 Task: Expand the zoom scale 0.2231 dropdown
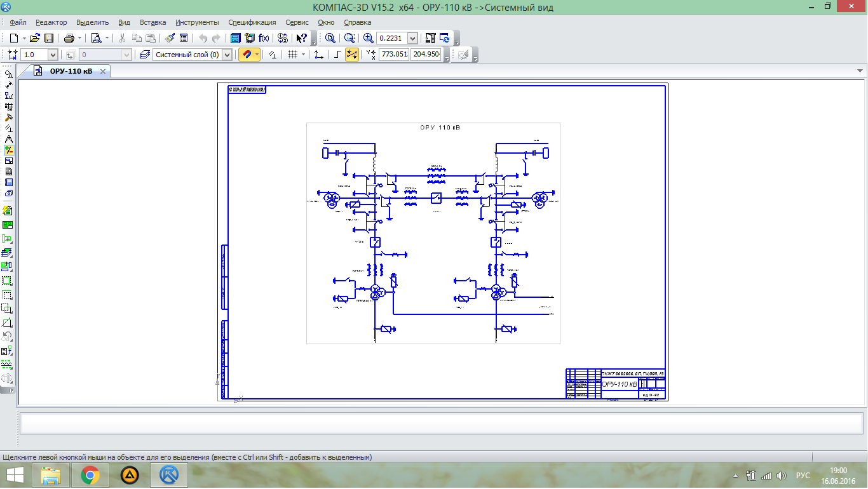(412, 38)
